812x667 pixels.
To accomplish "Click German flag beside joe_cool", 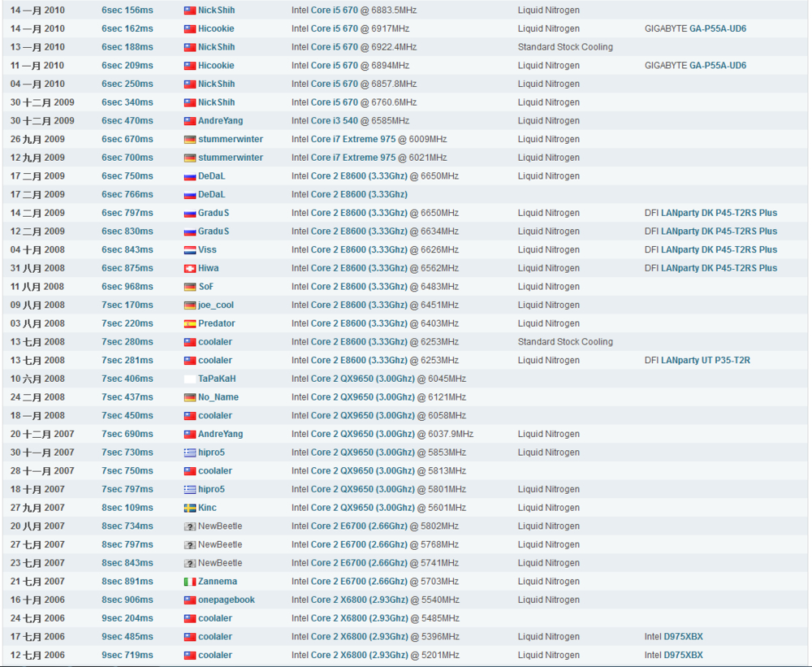I will point(189,305).
